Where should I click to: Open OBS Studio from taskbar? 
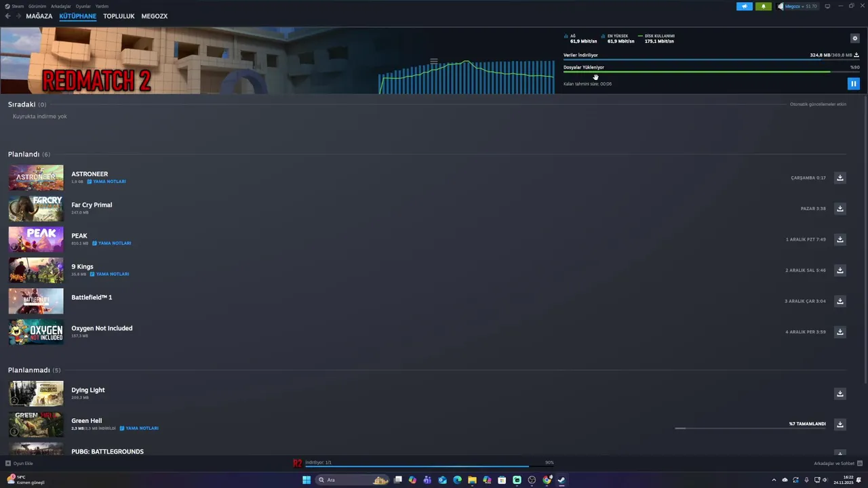[x=532, y=480]
